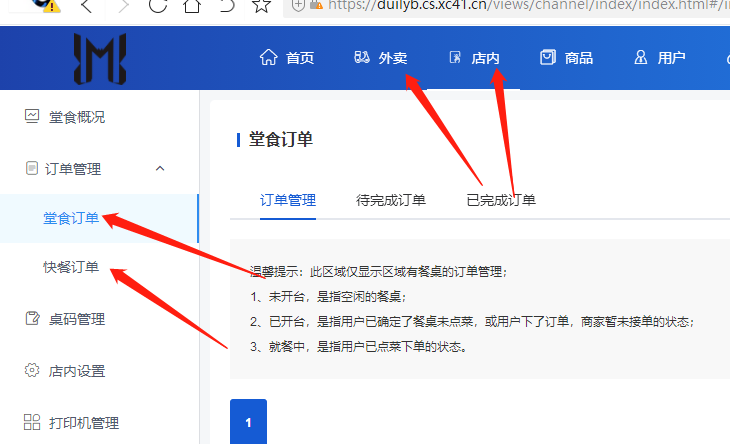Click the 用户 person icon

pyautogui.click(x=641, y=58)
